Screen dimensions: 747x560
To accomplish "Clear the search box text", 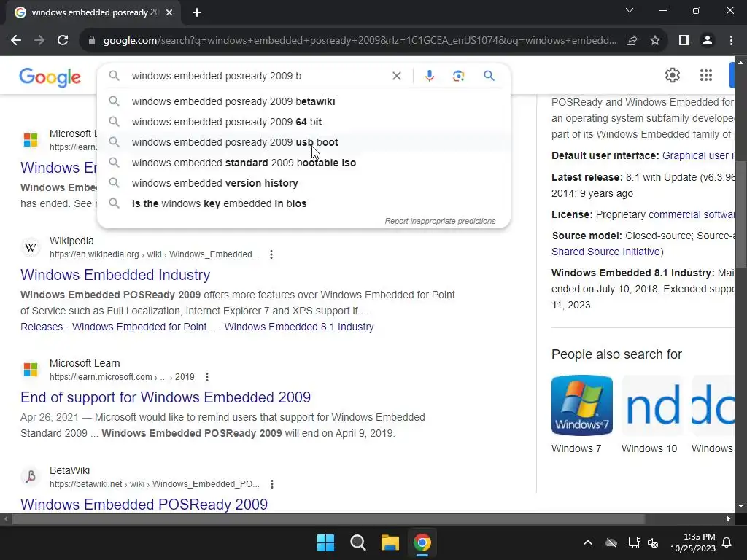I will [x=396, y=76].
